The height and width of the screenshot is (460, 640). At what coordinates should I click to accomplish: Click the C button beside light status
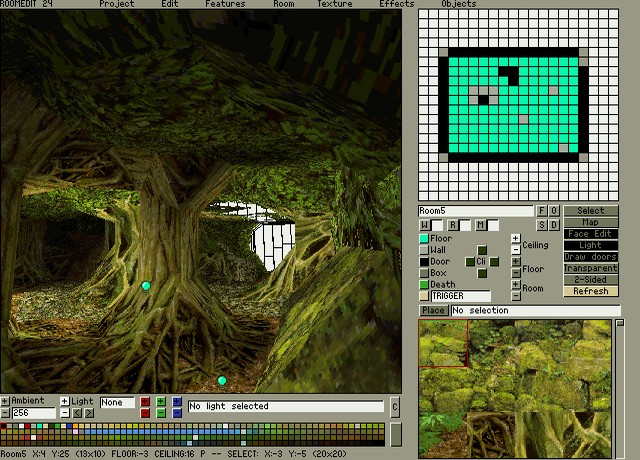pos(395,406)
